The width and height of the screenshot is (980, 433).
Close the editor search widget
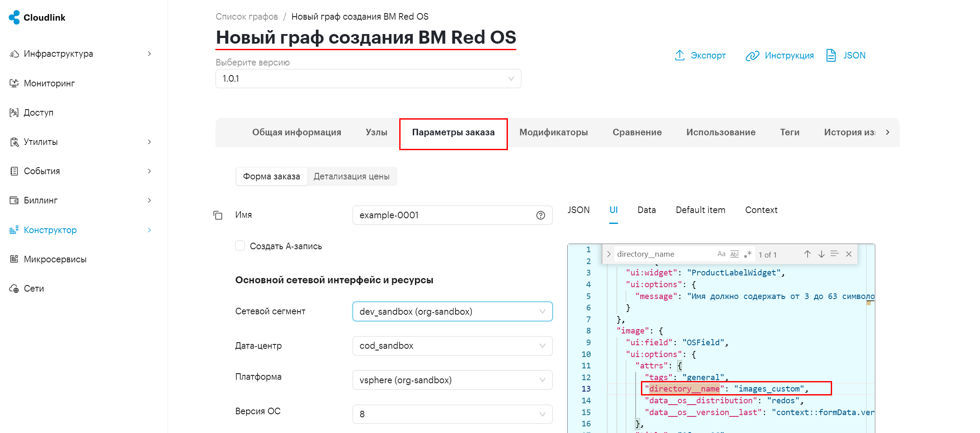point(849,254)
